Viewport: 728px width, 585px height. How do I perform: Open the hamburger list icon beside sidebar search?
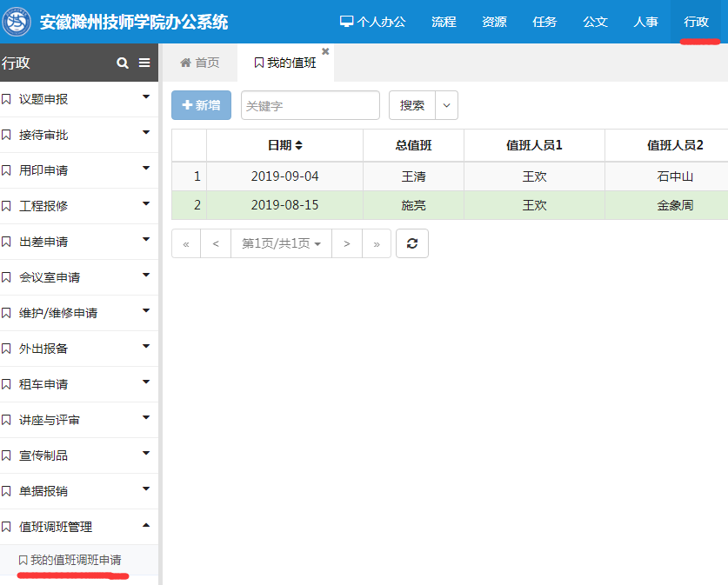click(x=144, y=63)
